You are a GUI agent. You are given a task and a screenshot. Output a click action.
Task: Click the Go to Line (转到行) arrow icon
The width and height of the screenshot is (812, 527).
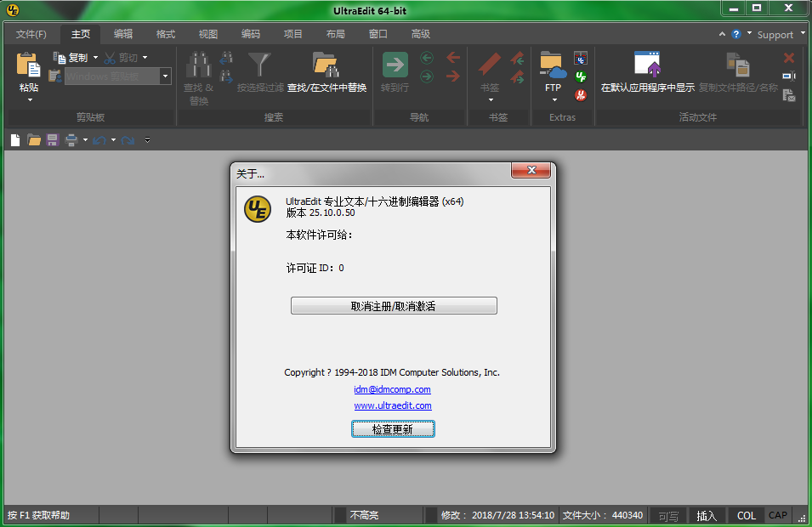tap(395, 65)
